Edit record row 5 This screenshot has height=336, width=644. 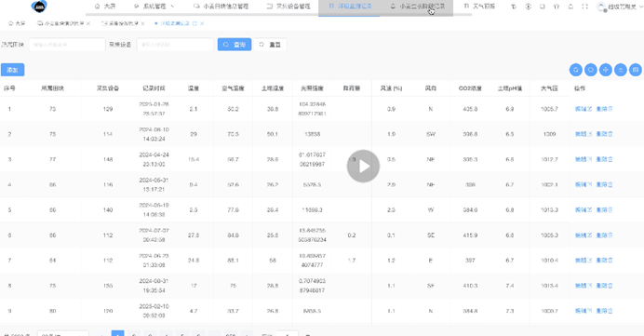tap(584, 210)
